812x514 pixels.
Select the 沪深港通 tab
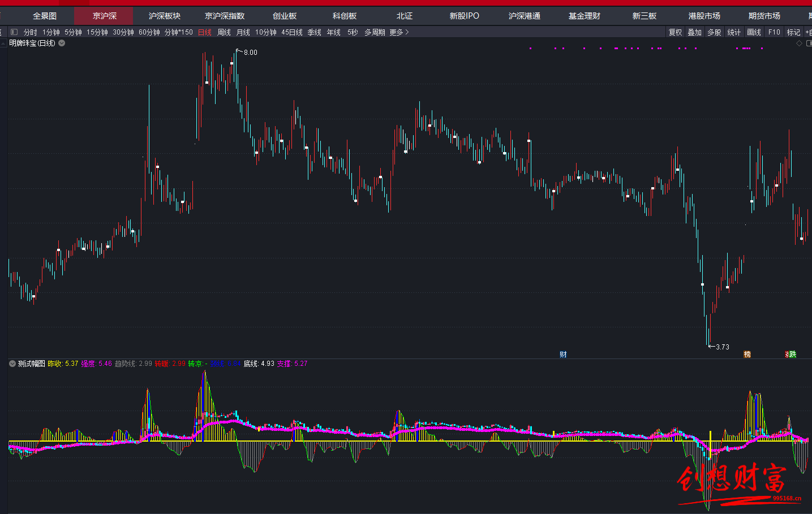(x=525, y=16)
